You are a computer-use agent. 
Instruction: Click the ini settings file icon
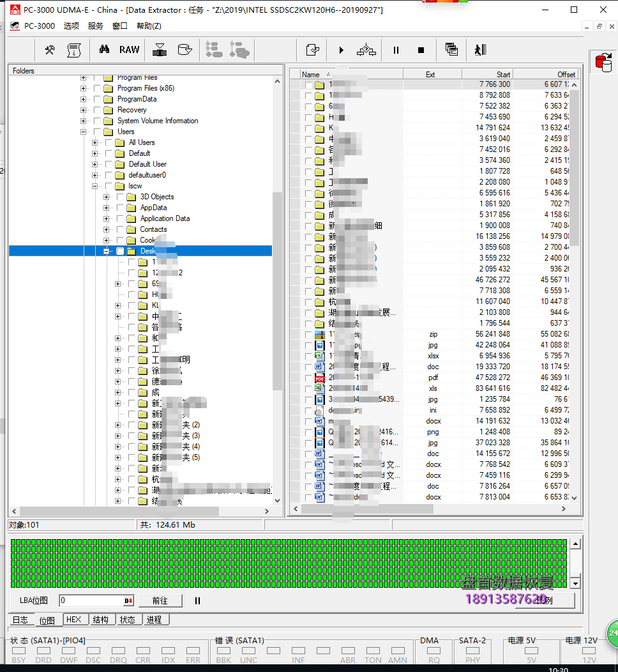click(x=319, y=410)
